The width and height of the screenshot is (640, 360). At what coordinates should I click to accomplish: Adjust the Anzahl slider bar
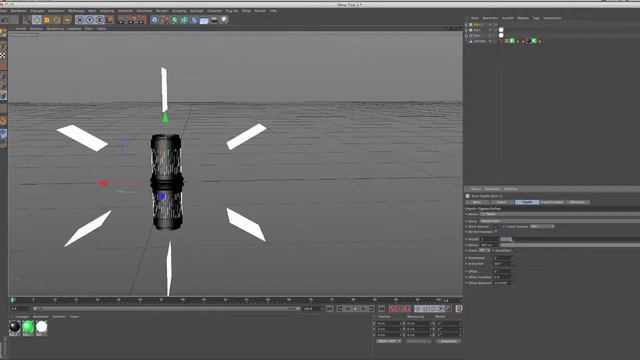point(570,239)
